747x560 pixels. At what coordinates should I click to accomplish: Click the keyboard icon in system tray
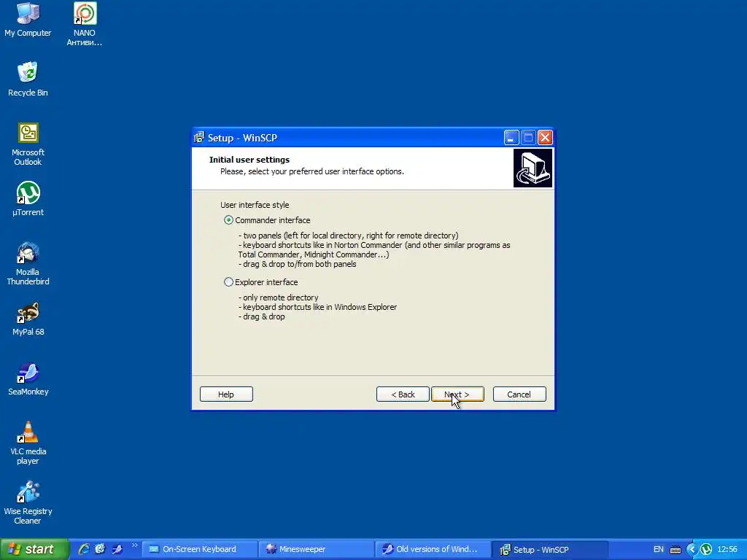(675, 550)
